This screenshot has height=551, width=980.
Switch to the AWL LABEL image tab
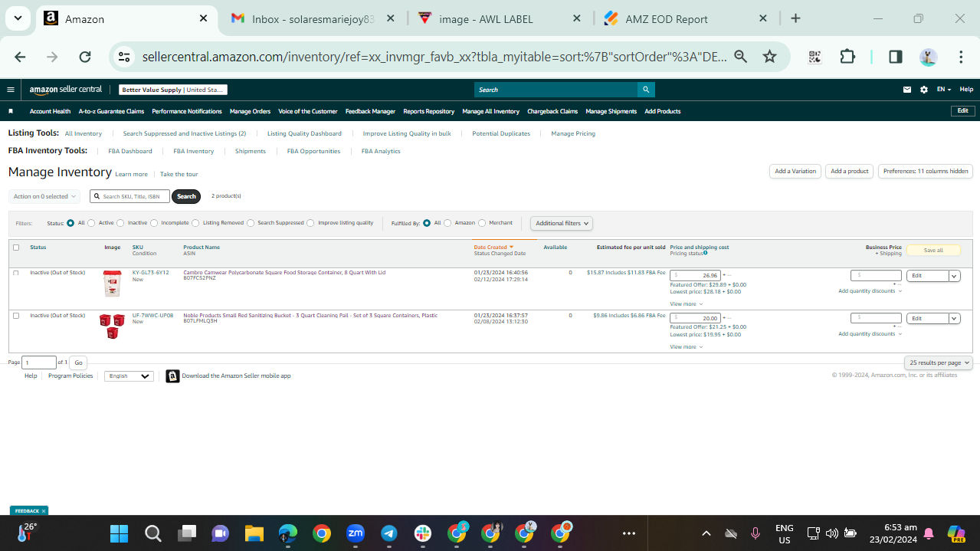click(500, 18)
